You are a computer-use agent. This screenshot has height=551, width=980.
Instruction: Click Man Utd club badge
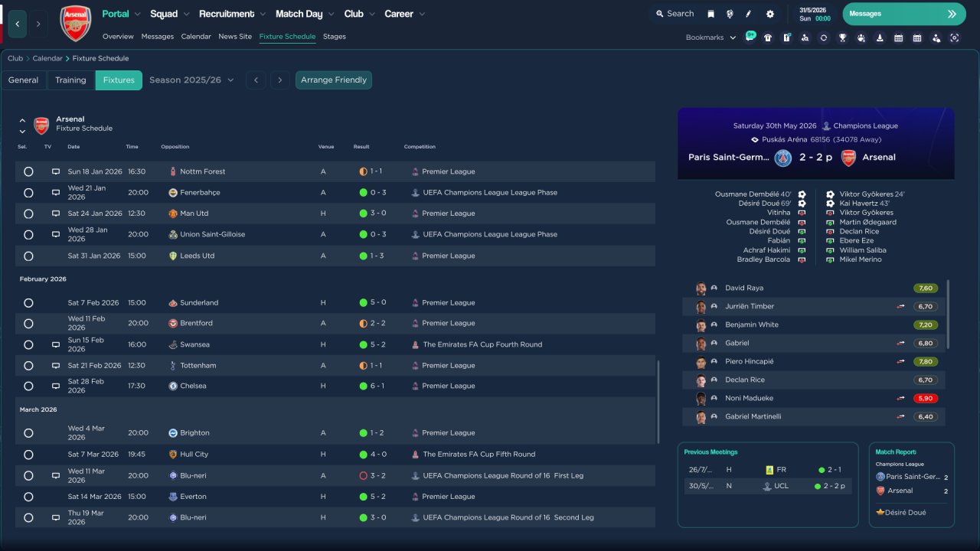[173, 214]
